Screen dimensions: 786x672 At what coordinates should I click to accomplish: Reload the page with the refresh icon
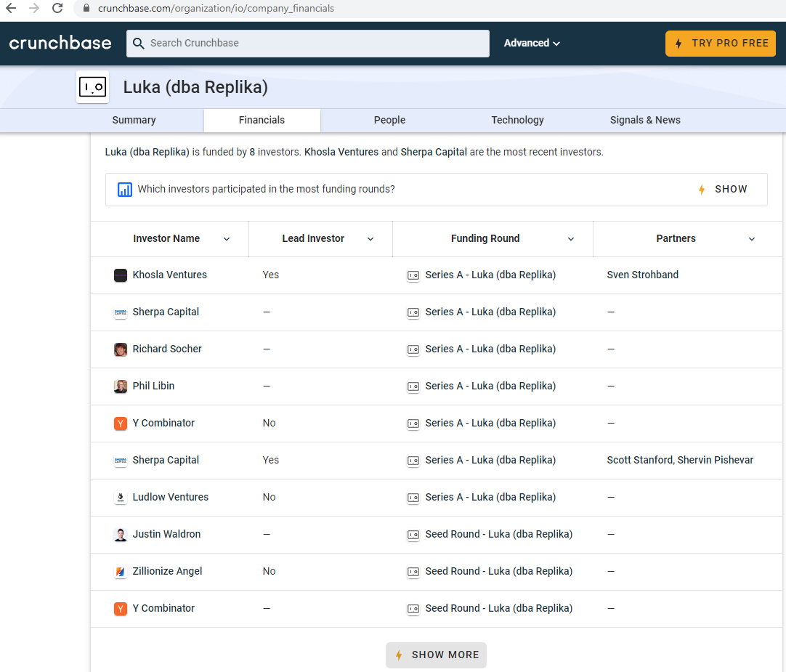coord(57,8)
